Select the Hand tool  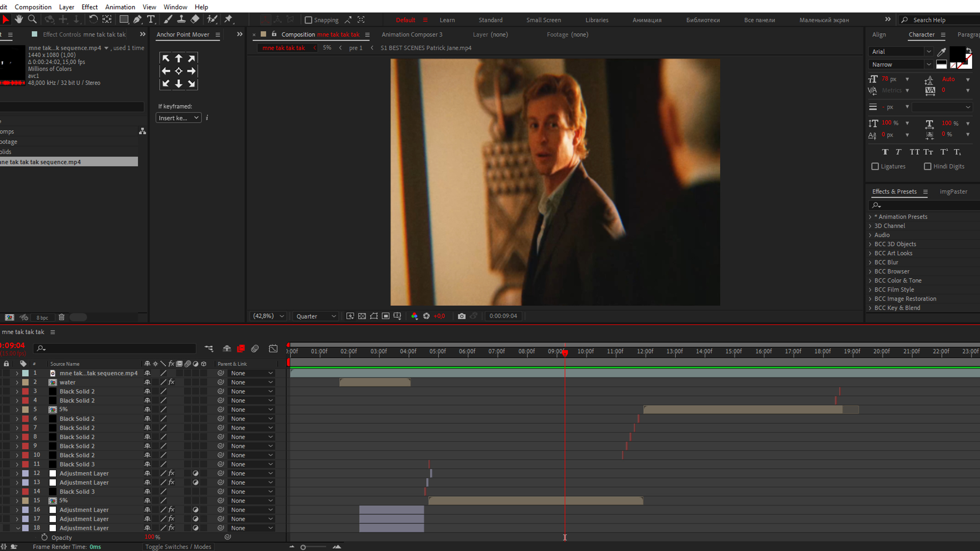[x=19, y=19]
